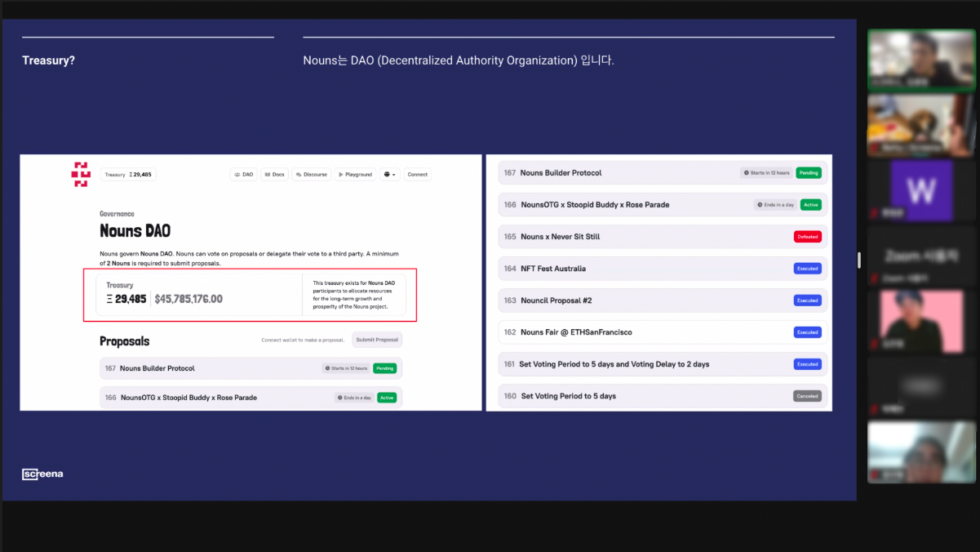Click the Executed badge on proposal 164
980x552 pixels.
[807, 269]
